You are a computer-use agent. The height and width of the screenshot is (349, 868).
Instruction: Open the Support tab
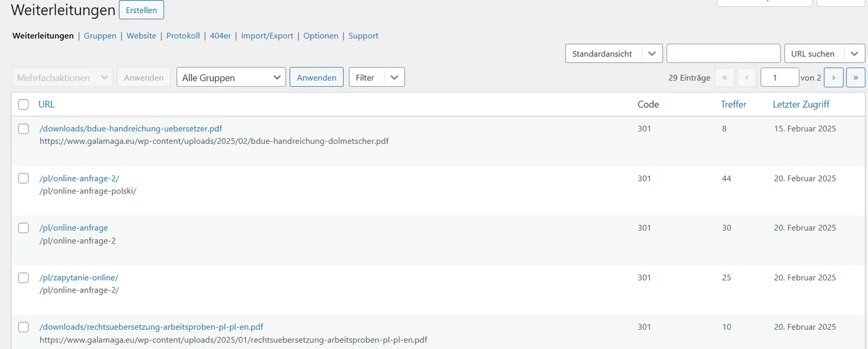point(363,36)
